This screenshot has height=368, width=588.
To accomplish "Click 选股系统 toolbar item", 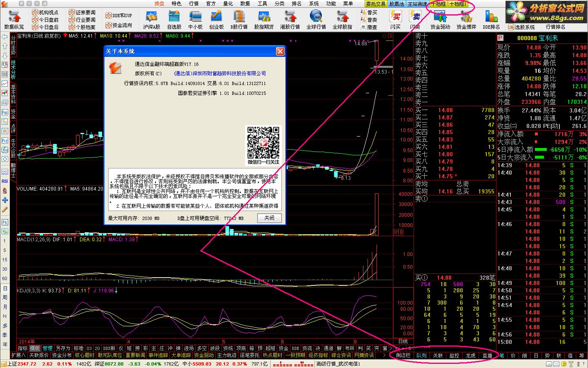I will 521,27.
